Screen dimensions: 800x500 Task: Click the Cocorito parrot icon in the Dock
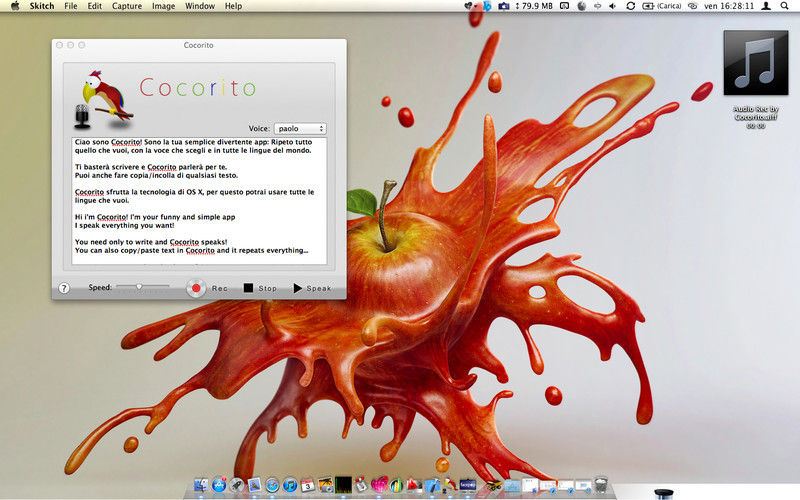click(450, 485)
